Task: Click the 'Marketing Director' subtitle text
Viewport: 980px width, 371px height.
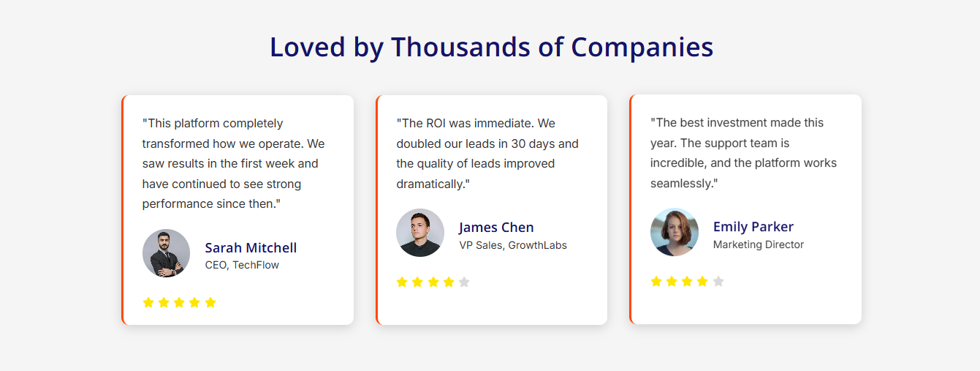Action: point(758,244)
